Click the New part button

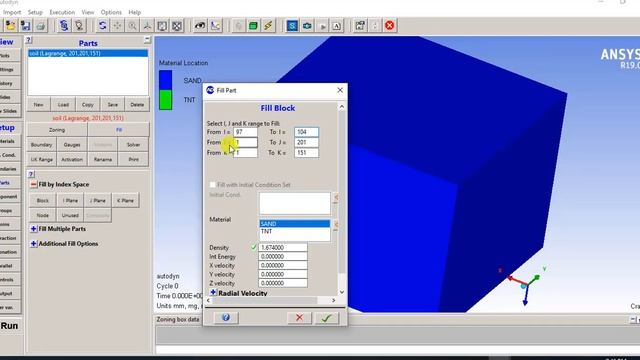tap(38, 104)
